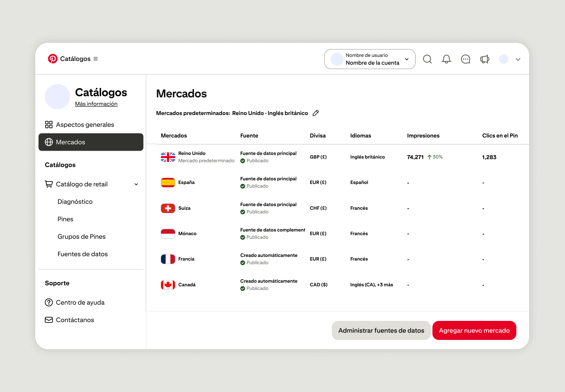Click the 74,271 impressions value
The width and height of the screenshot is (565, 392).
tap(415, 157)
